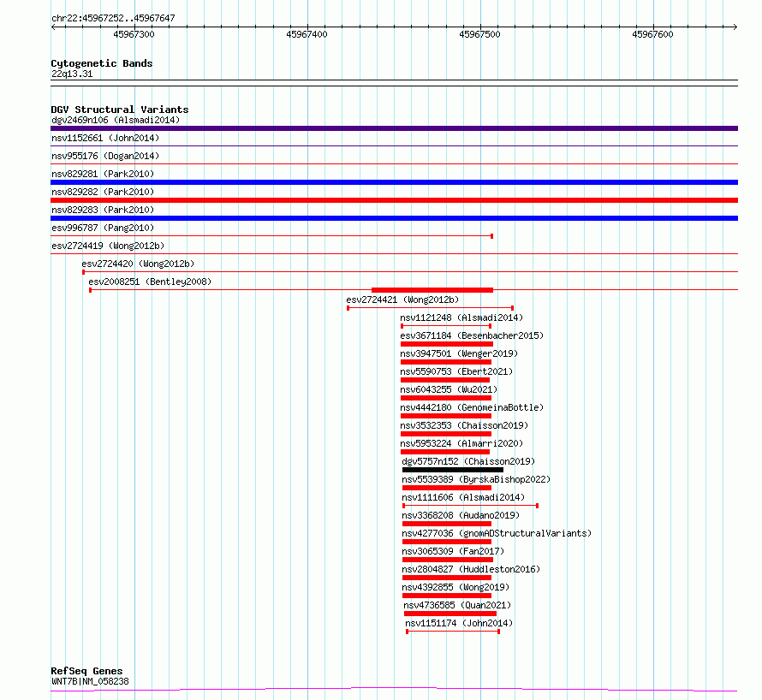762x700 pixels.
Task: Click the red bar under nsv829282 (Park2010)
Action: pyautogui.click(x=394, y=200)
